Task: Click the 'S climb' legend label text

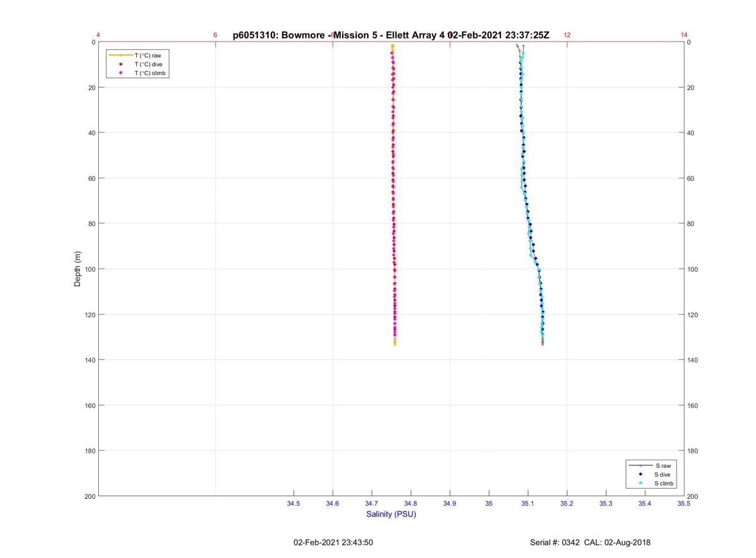Action: point(663,484)
